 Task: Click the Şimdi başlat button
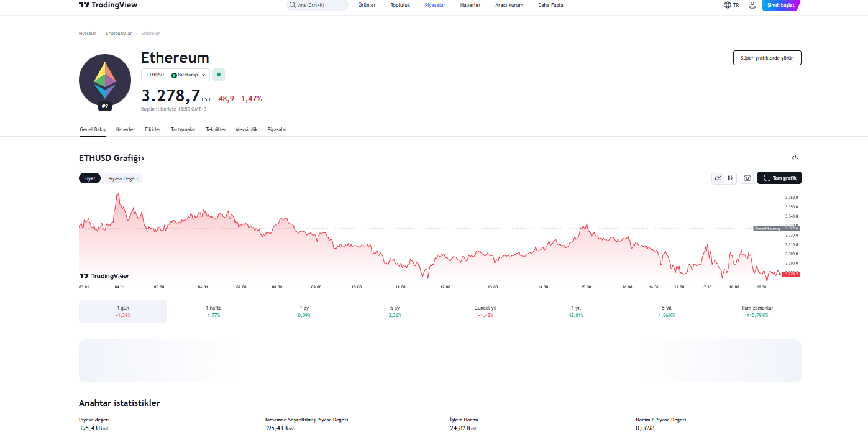pos(781,5)
